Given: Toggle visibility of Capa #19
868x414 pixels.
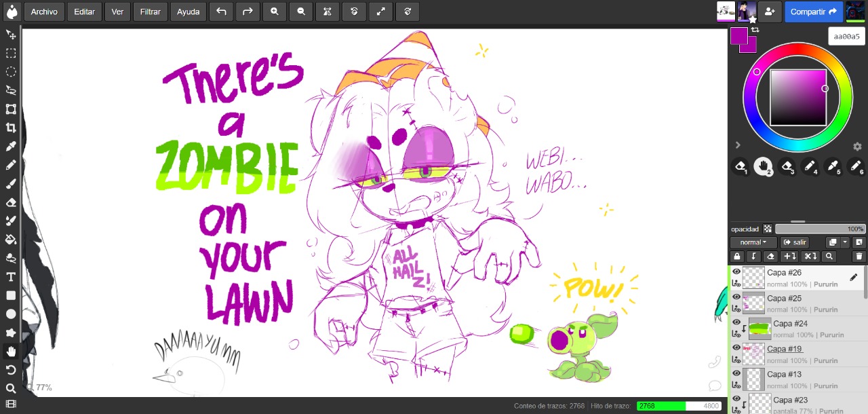Looking at the screenshot, I should pos(736,348).
